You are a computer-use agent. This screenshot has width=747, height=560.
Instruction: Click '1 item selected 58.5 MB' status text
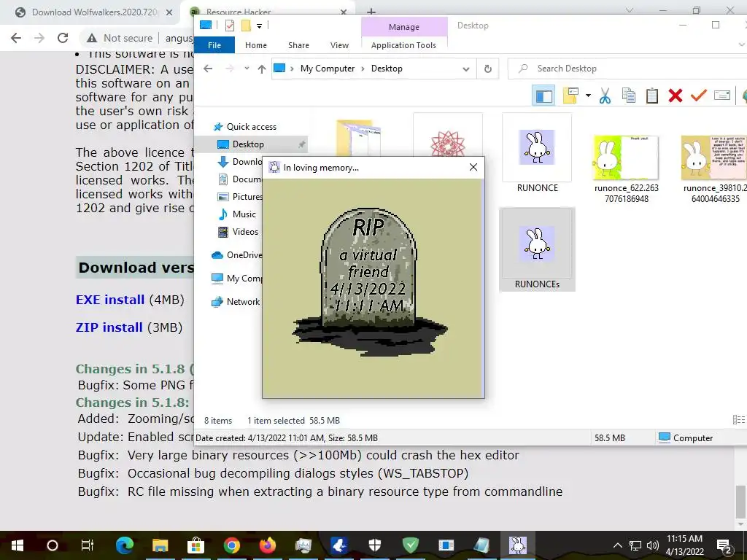coord(293,421)
